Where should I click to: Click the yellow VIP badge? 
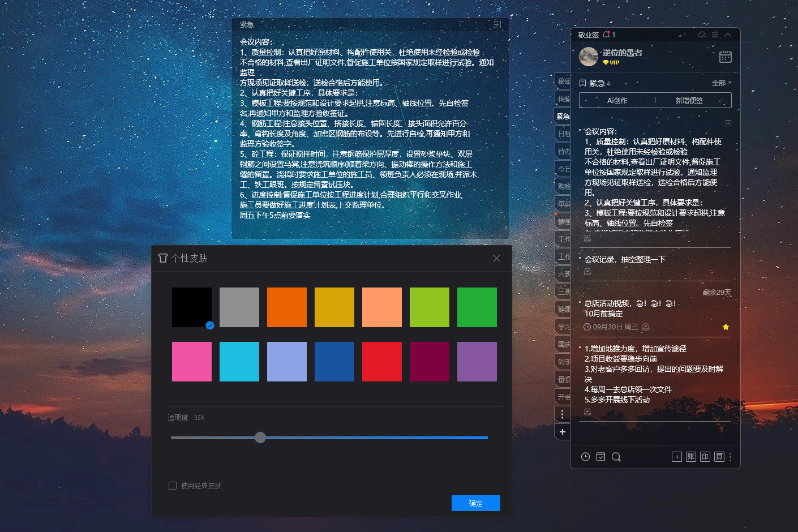(611, 63)
